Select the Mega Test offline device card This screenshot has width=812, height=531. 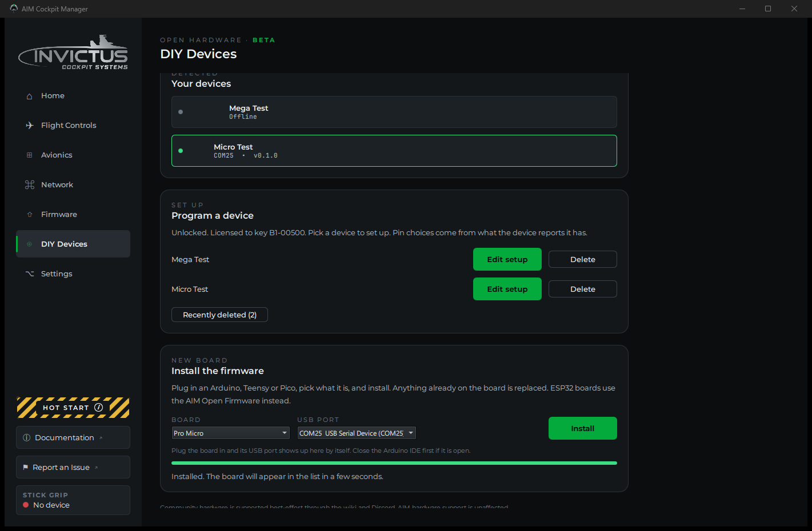394,112
